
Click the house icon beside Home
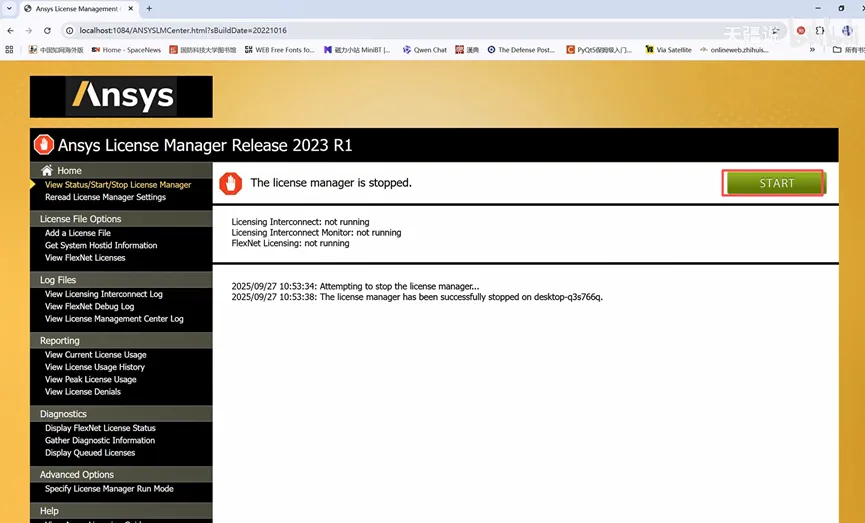[x=47, y=170]
